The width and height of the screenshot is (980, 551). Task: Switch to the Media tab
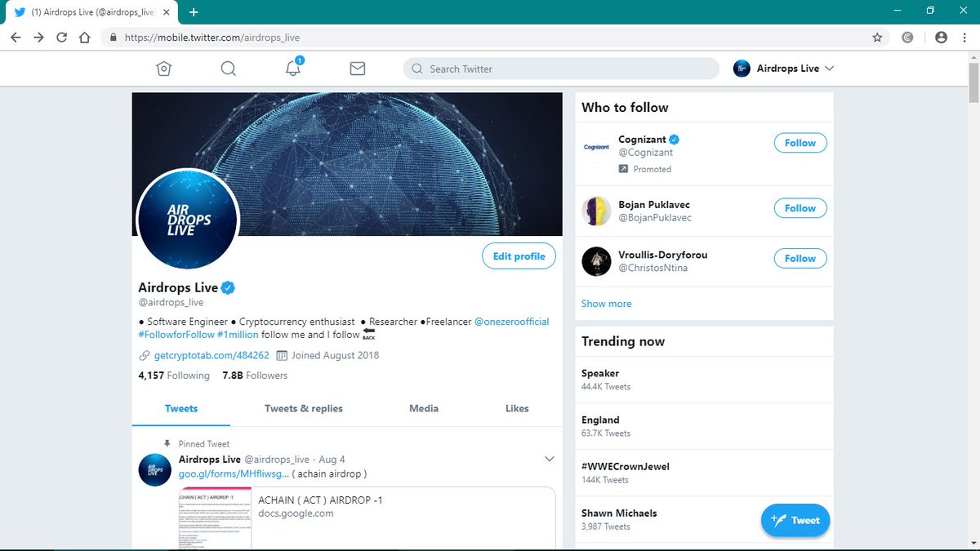tap(423, 408)
